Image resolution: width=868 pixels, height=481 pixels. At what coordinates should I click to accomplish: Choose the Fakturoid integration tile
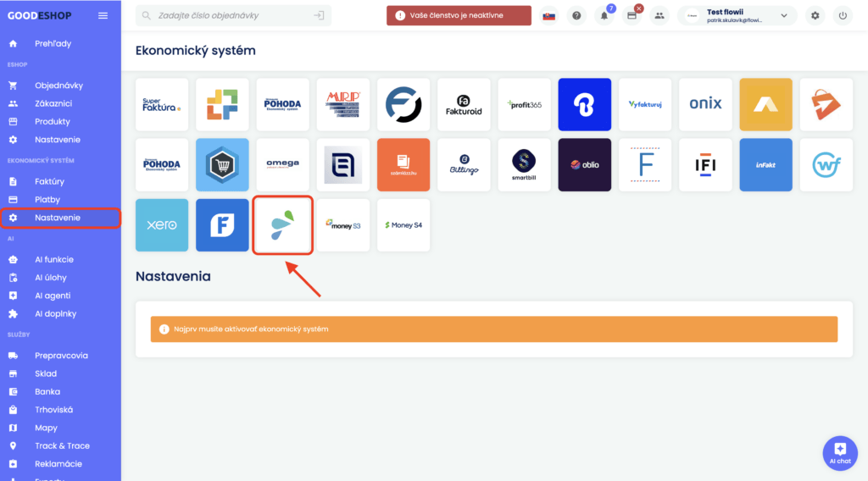click(x=464, y=104)
